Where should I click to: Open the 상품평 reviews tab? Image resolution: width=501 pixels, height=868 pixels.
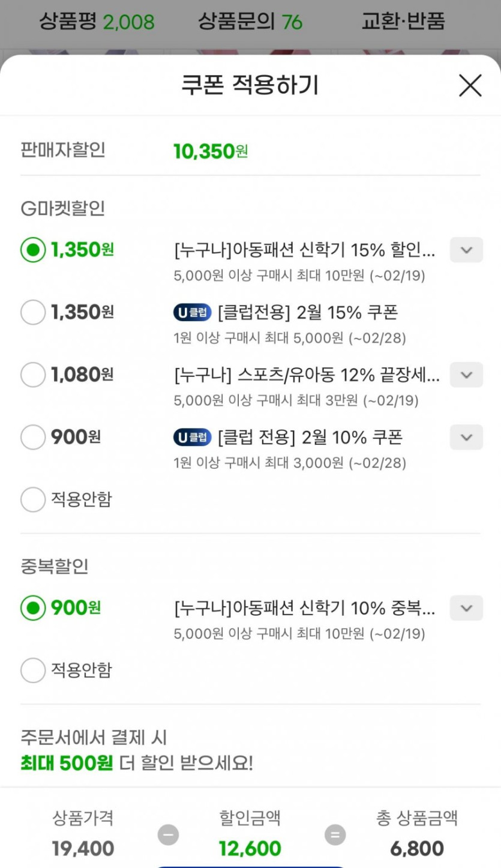click(x=97, y=22)
